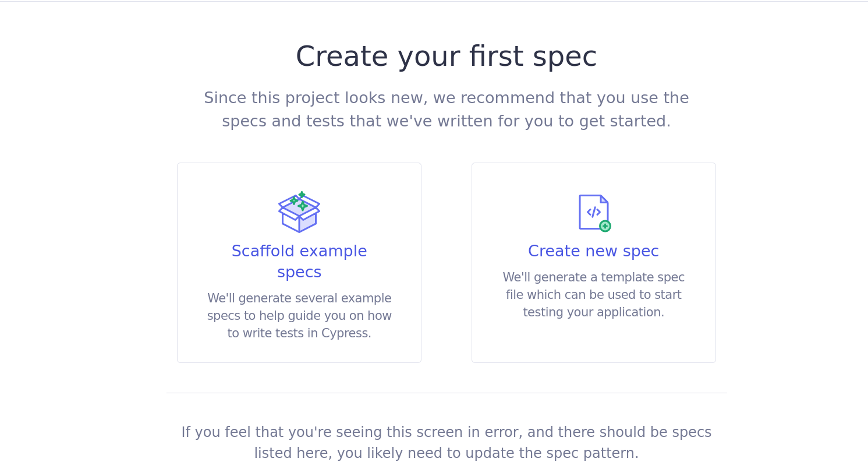Click the Create new spec card
This screenshot has width=868, height=476.
593,262
